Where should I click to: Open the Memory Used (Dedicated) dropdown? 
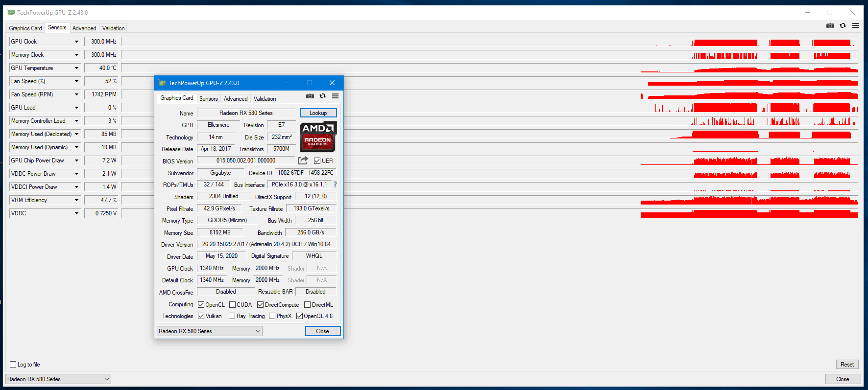point(76,134)
